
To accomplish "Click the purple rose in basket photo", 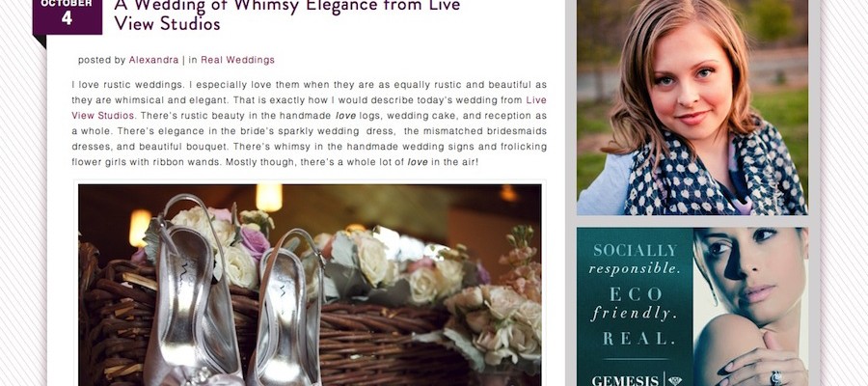I will point(254,242).
